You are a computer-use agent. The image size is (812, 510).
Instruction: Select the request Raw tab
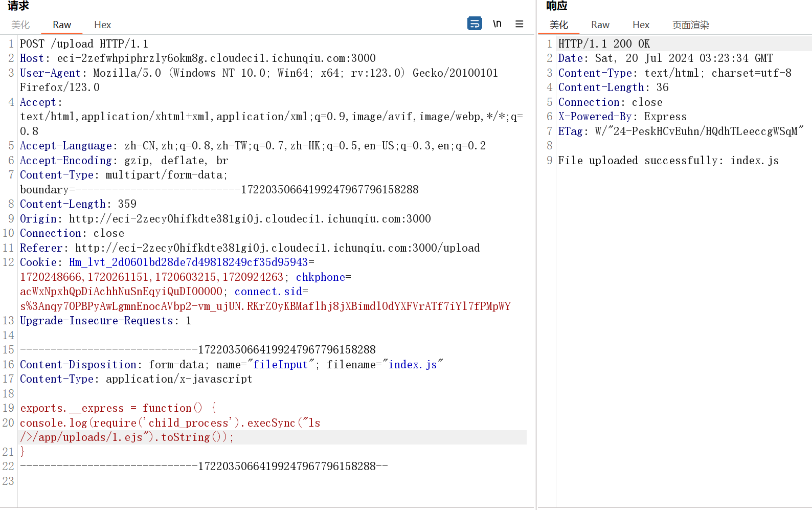point(62,25)
